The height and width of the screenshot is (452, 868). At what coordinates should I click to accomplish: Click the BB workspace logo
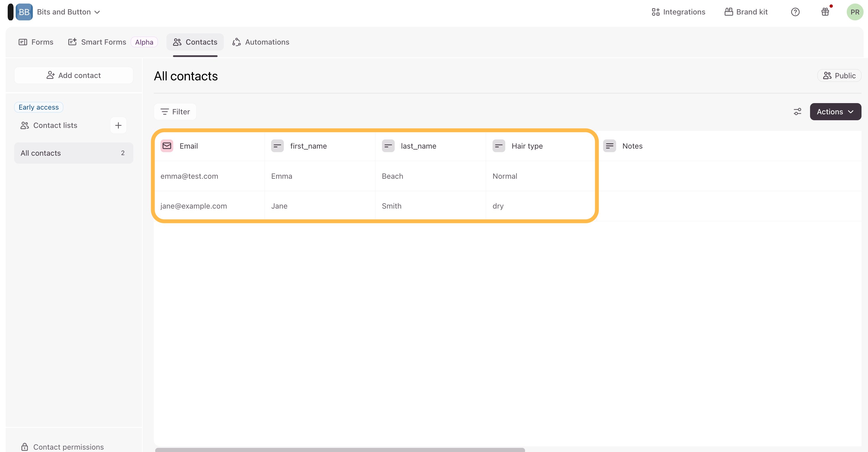click(24, 12)
